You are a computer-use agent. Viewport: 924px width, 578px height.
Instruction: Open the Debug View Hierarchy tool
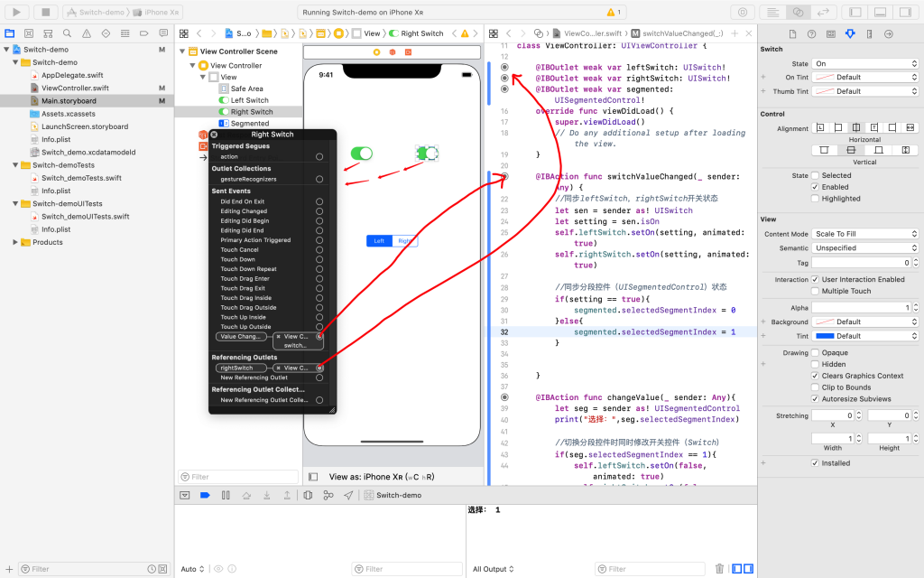308,495
